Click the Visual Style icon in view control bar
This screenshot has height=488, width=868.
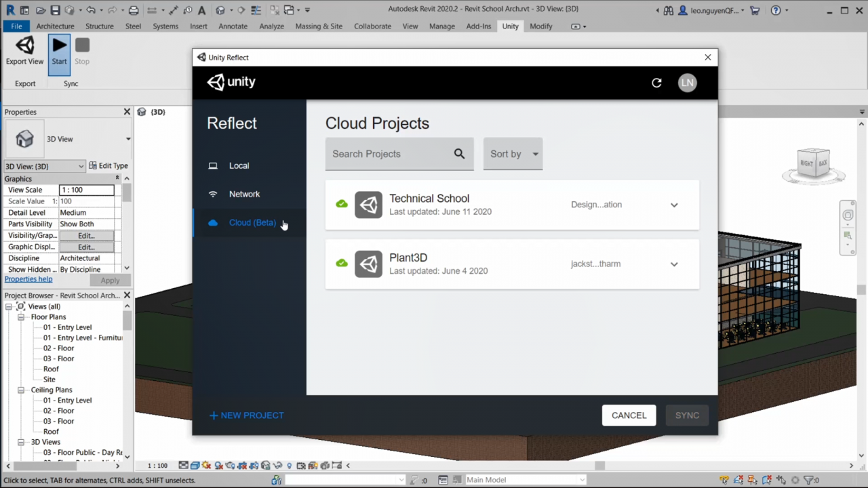[x=195, y=466]
